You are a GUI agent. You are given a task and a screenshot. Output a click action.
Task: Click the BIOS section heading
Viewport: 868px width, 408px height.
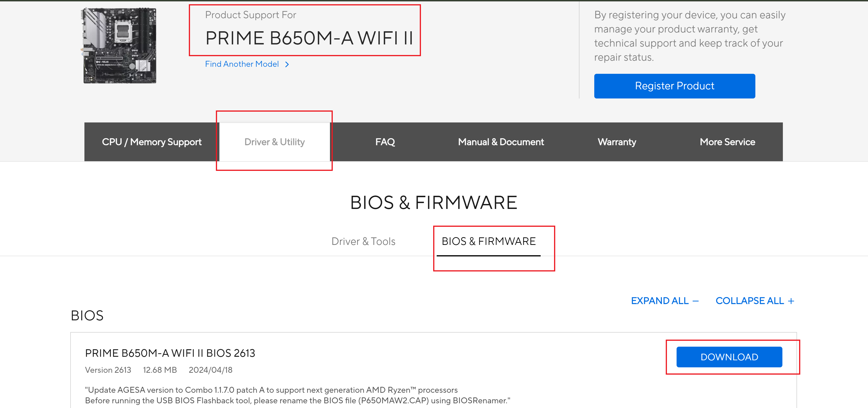click(87, 315)
